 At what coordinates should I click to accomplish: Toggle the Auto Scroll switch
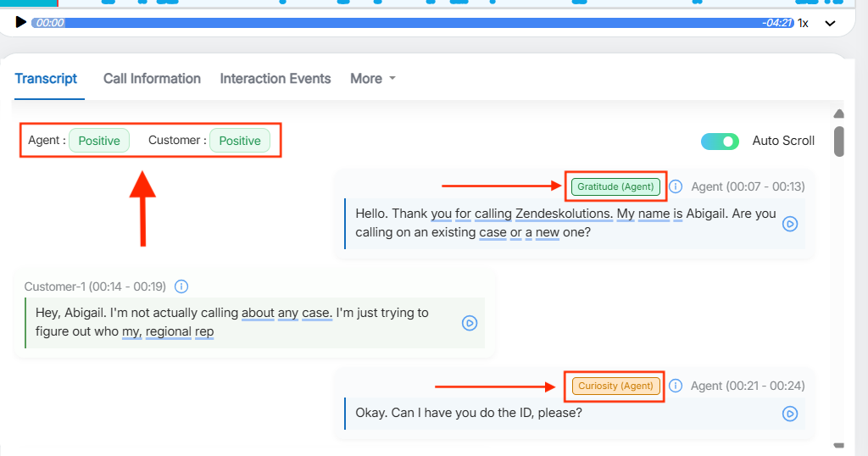[x=721, y=141]
